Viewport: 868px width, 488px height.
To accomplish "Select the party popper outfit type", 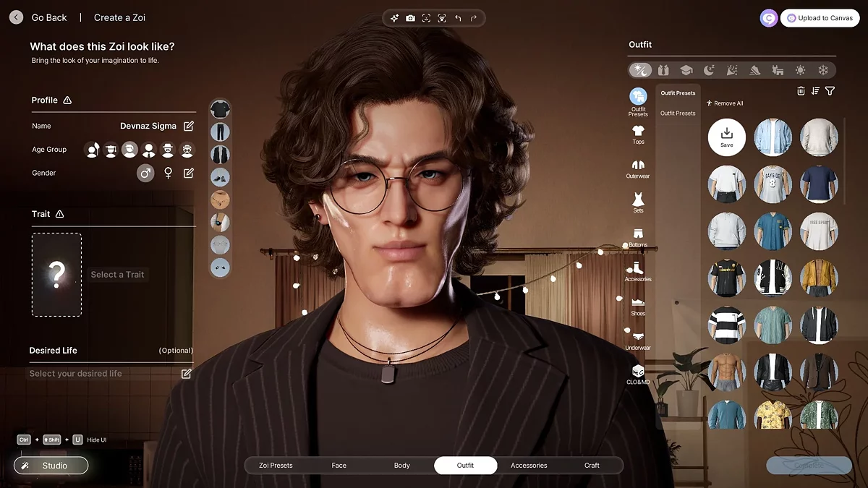I will [731, 70].
